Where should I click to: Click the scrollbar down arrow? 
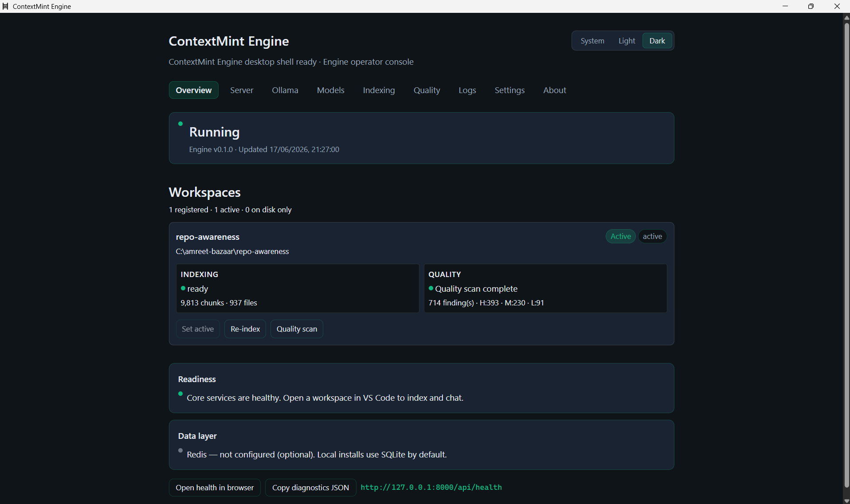[846, 500]
